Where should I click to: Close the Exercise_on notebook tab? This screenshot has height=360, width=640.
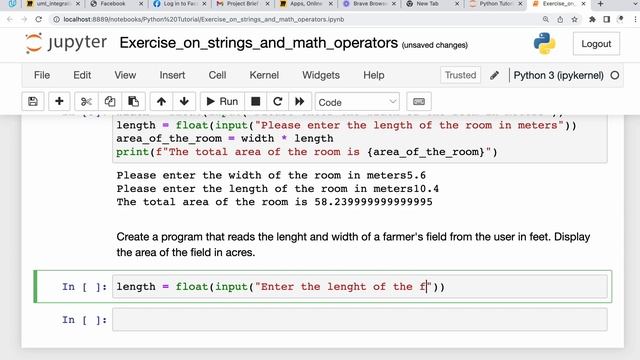[x=584, y=4]
